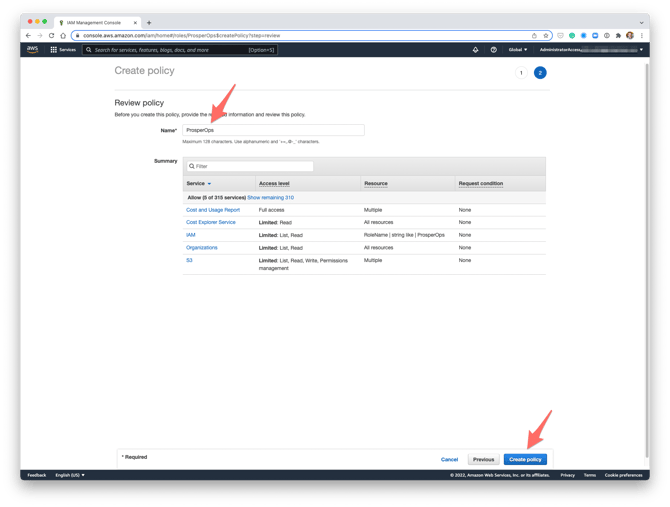Click Show remaining 310 services link
The height and width of the screenshot is (507, 670).
[270, 198]
